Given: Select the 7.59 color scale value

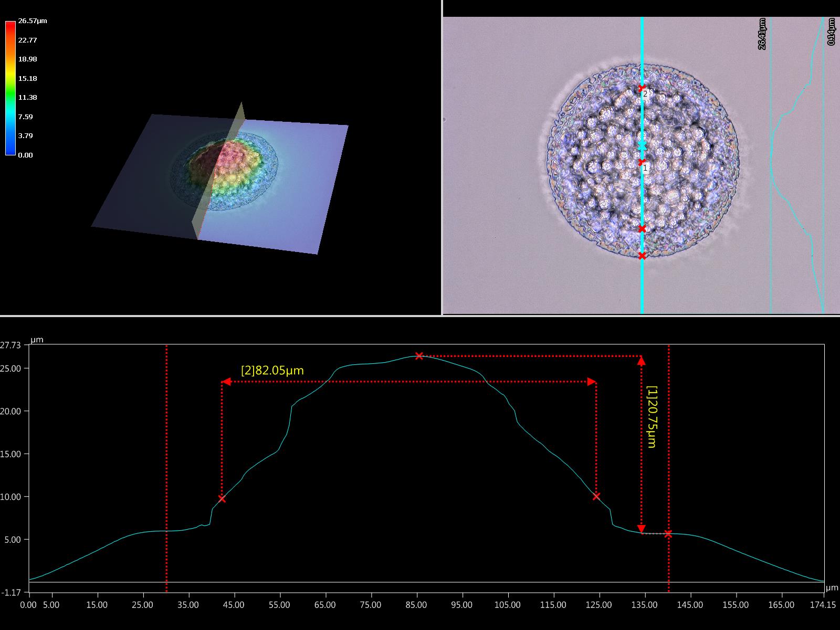Looking at the screenshot, I should [x=26, y=117].
